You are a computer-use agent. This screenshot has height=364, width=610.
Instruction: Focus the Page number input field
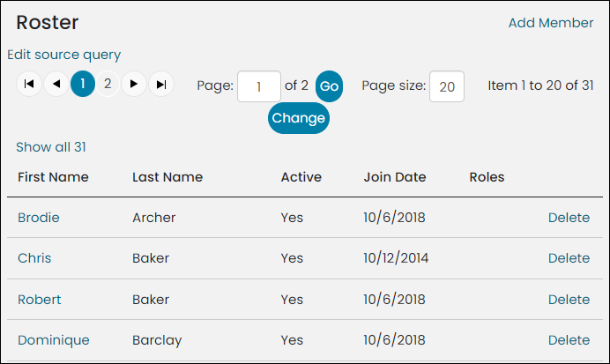(259, 86)
